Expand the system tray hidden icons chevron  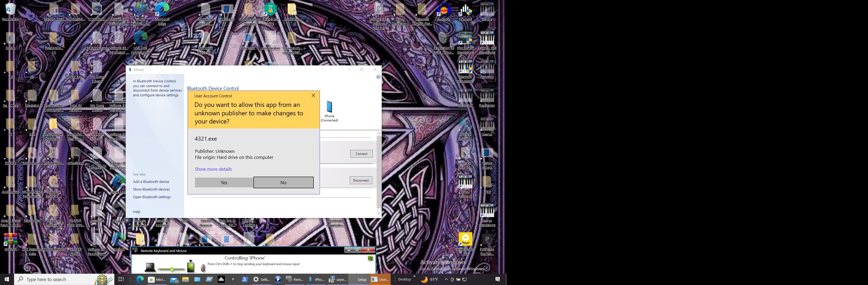[446, 279]
